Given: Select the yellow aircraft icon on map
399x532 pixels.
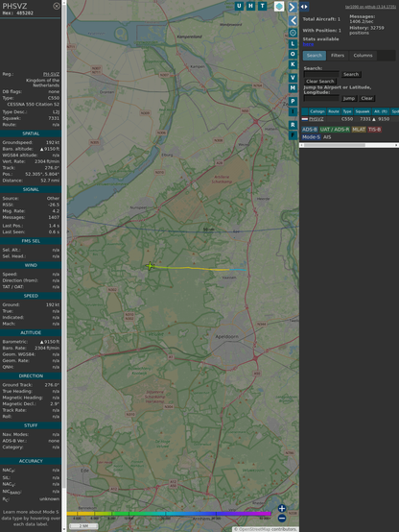Looking at the screenshot, I should 150,266.
